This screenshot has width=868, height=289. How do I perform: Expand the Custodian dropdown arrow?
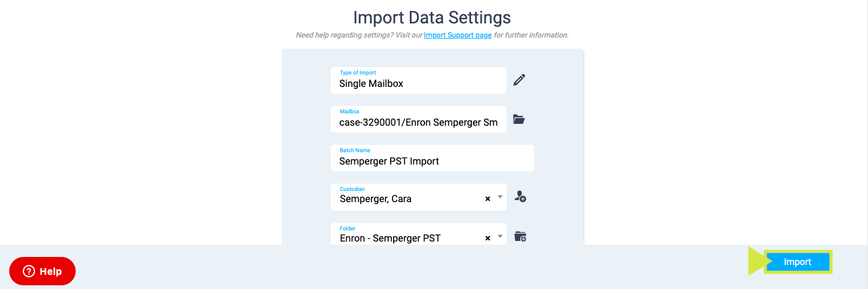500,198
